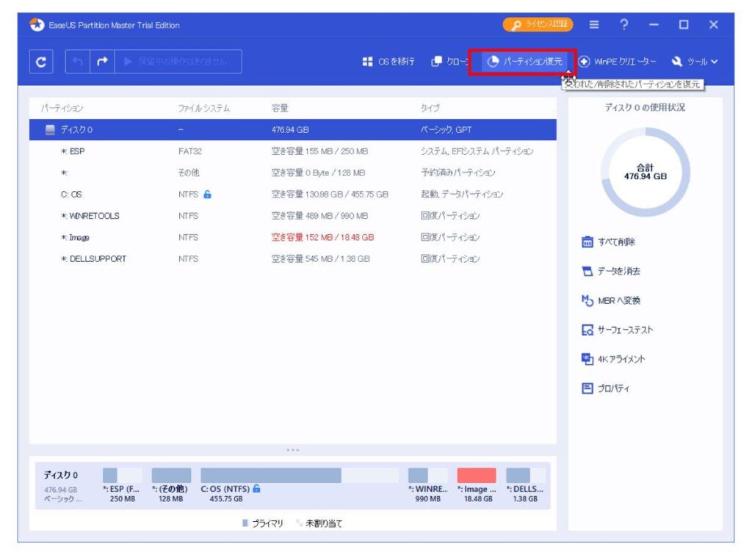Click the orange license activation button
The image size is (752, 560).
(x=538, y=24)
